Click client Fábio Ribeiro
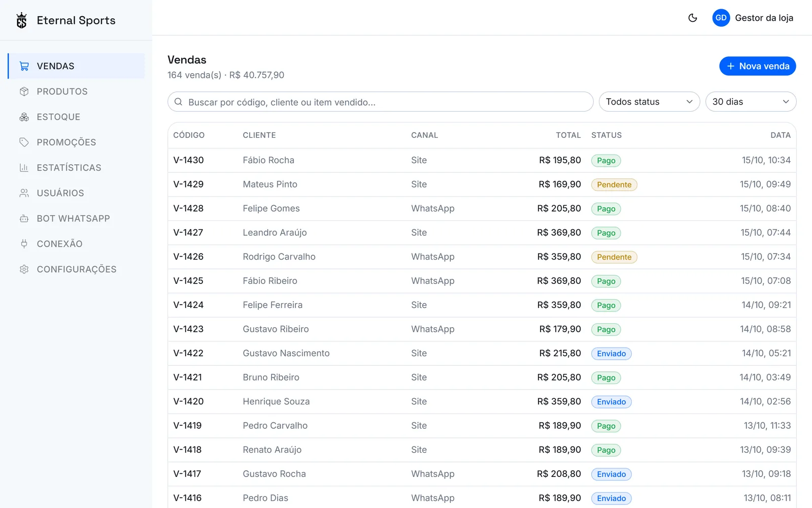Screen dimensions: 812x508 pyautogui.click(x=270, y=281)
